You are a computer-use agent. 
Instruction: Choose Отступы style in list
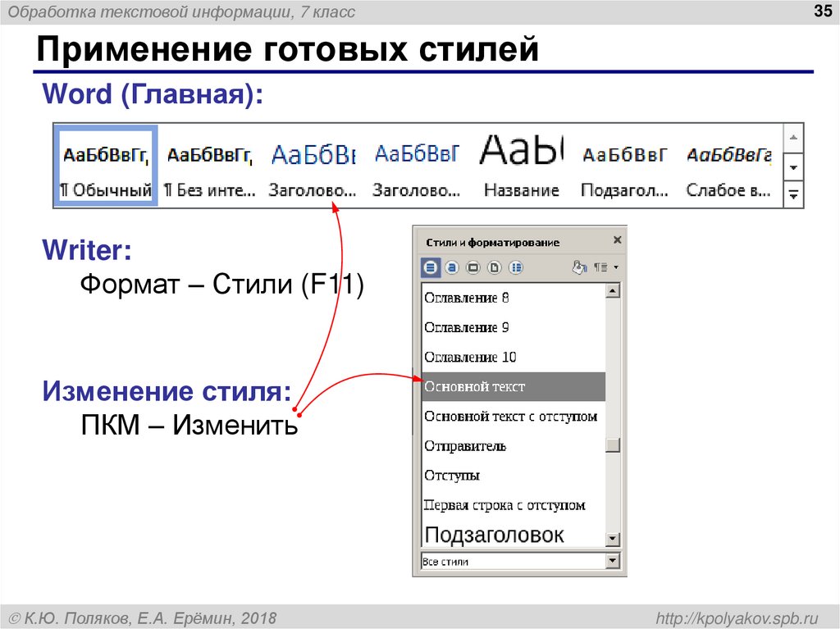pyautogui.click(x=514, y=475)
